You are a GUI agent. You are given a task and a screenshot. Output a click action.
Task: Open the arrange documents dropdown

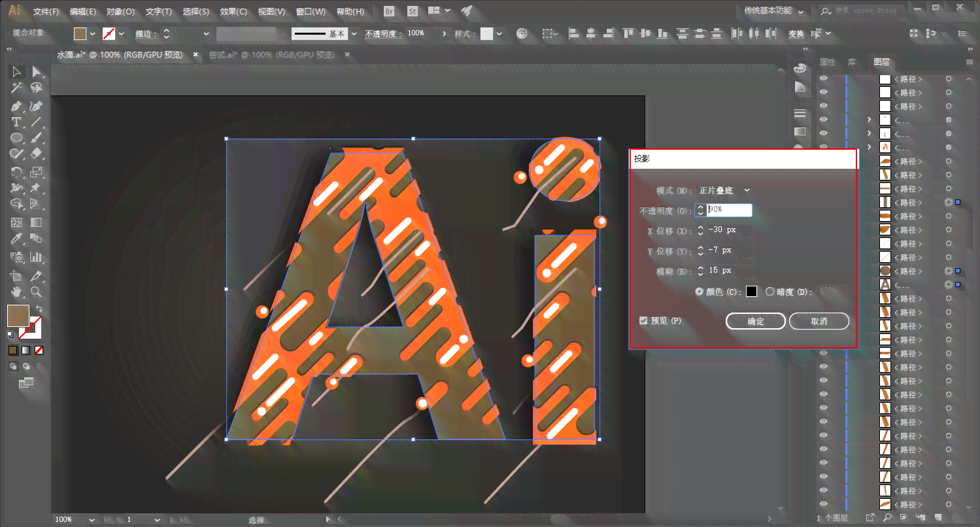tap(439, 11)
